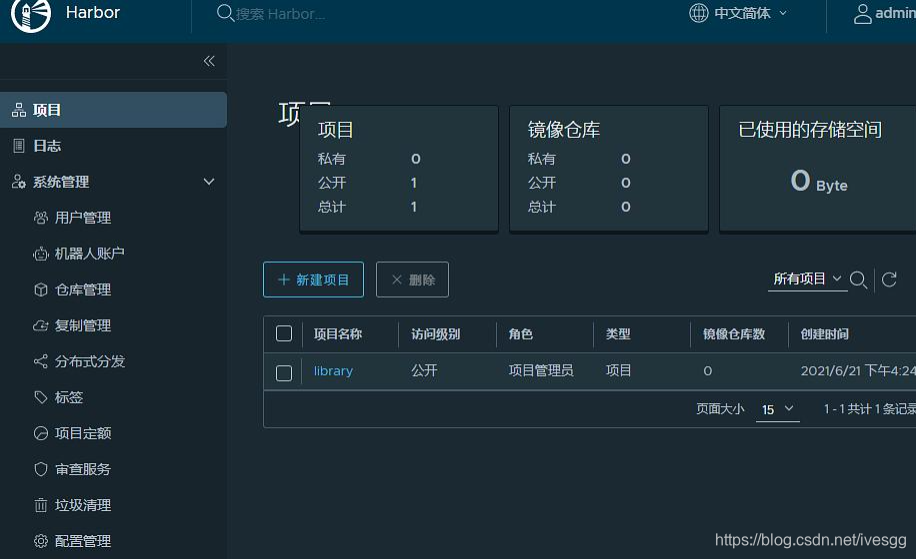Open the library project link
This screenshot has width=916, height=559.
[333, 371]
